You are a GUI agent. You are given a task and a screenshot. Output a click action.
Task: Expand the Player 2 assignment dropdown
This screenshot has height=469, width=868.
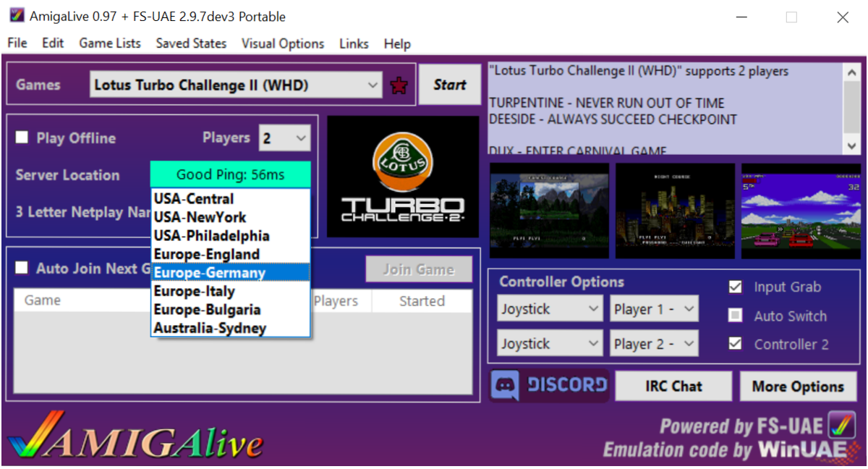[x=655, y=344]
